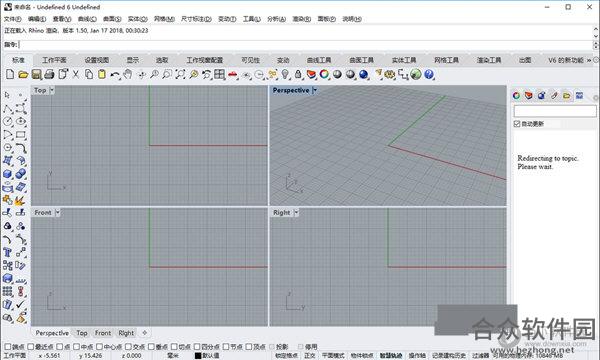Image resolution: width=600 pixels, height=360 pixels.
Task: Click the Print icon in toolbar
Action: coord(49,74)
